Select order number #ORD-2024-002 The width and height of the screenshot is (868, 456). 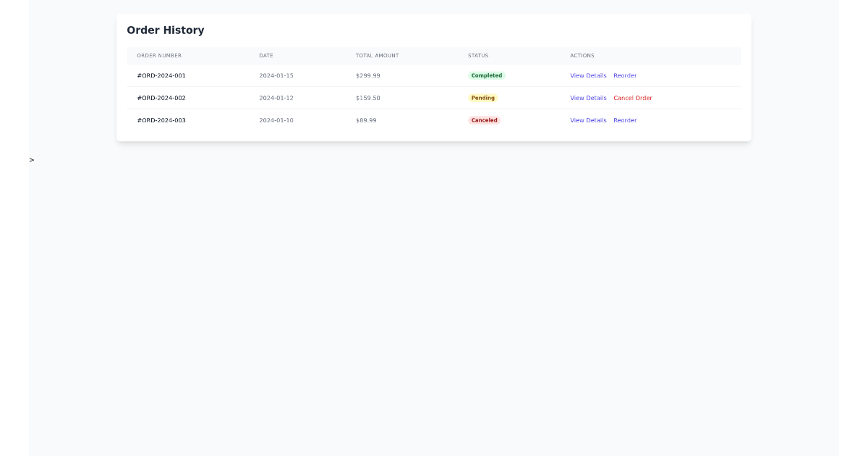click(162, 98)
